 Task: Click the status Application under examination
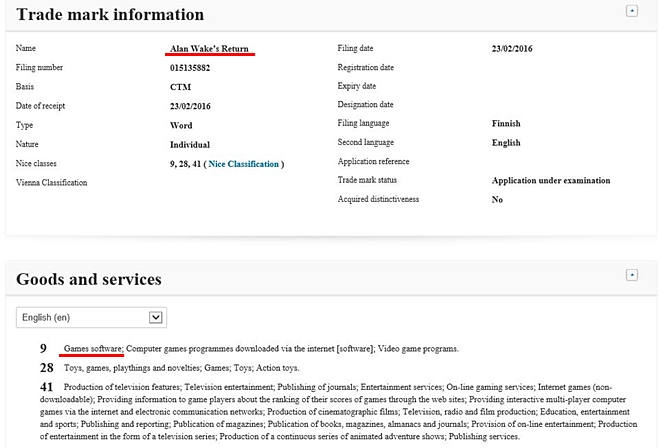point(551,180)
